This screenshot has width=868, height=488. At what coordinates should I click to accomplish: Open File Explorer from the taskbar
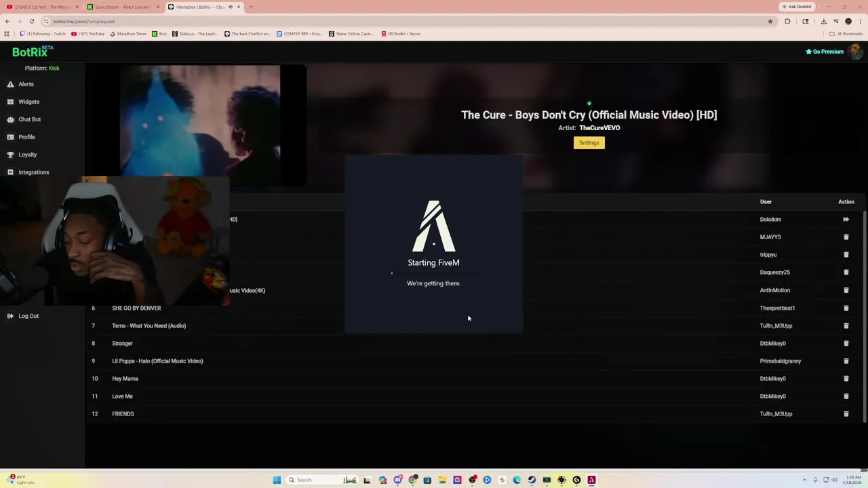click(442, 480)
